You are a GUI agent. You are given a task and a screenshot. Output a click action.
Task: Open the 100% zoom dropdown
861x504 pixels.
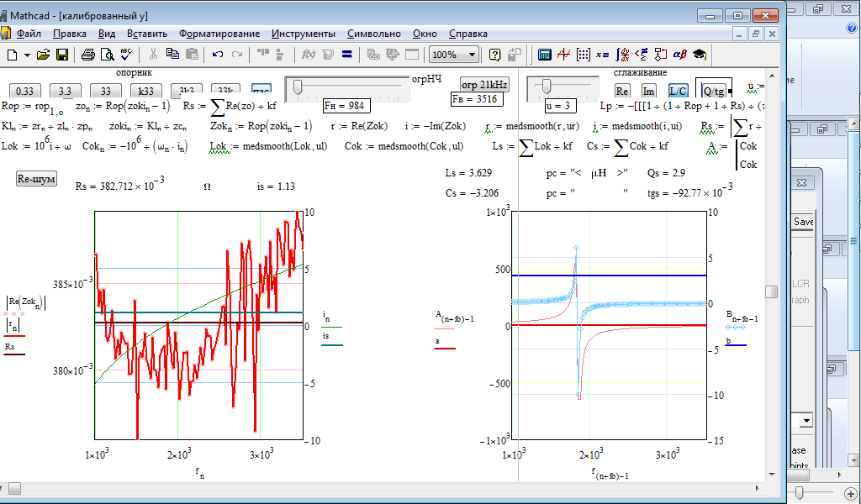(472, 55)
